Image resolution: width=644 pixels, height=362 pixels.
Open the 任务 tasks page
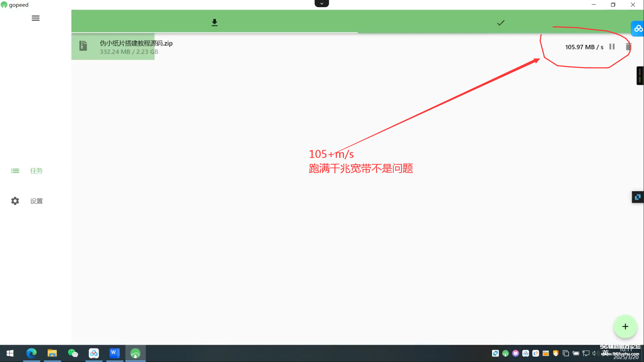36,171
